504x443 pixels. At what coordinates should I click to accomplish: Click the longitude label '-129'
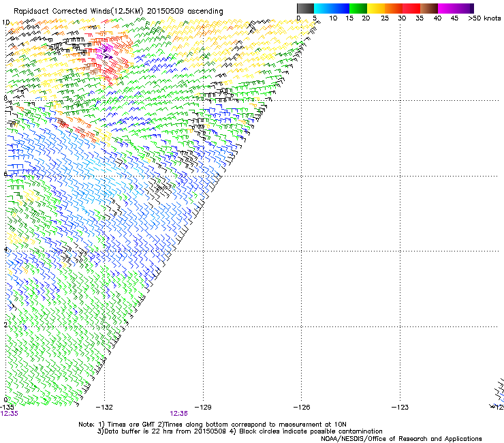click(x=203, y=408)
